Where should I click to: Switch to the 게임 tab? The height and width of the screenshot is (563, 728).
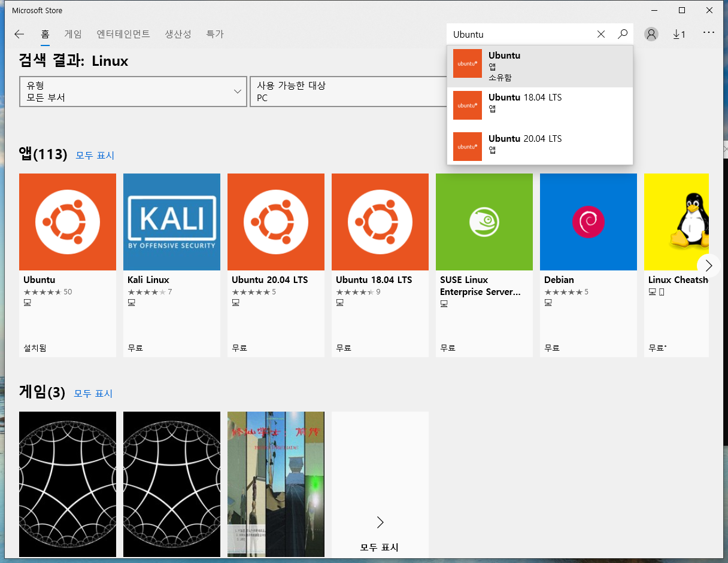[x=73, y=34]
